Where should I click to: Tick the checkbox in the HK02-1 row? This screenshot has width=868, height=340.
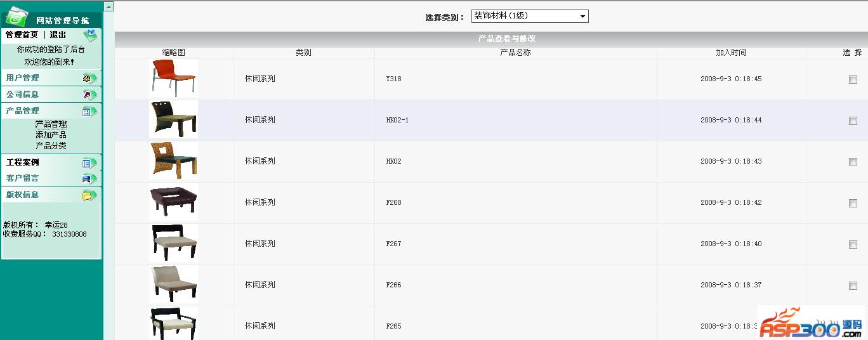pos(853,121)
